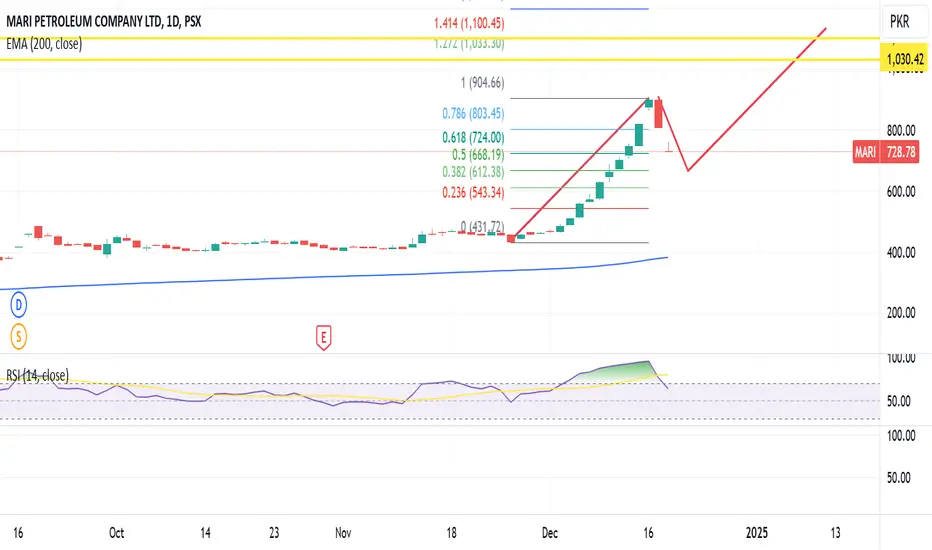Viewport: 932px width, 550px height.
Task: Click the 800.00 price axis label
Action: coord(901,130)
